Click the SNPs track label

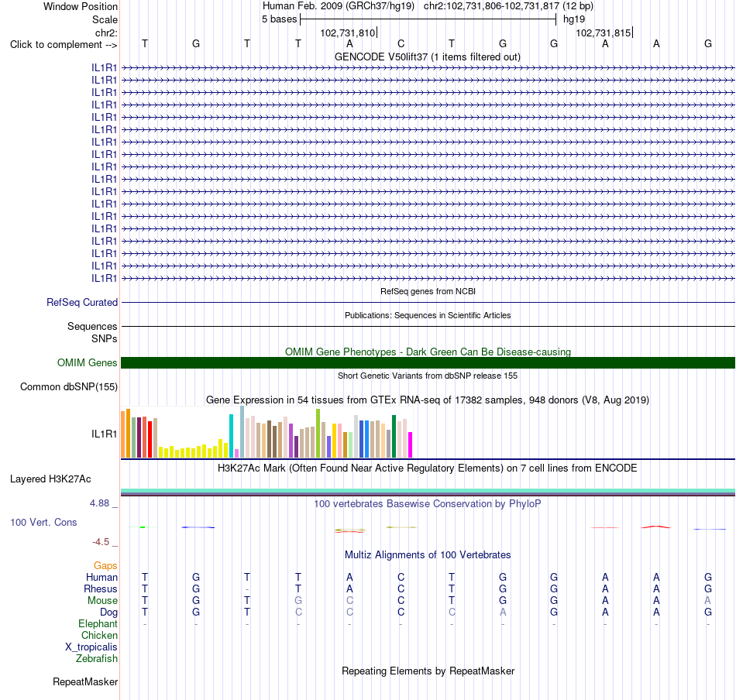tap(105, 338)
